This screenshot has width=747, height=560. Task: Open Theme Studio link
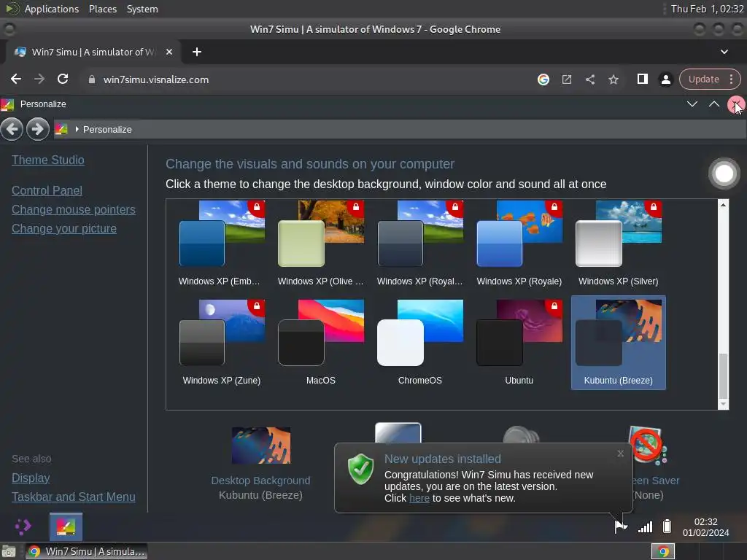[x=47, y=160]
